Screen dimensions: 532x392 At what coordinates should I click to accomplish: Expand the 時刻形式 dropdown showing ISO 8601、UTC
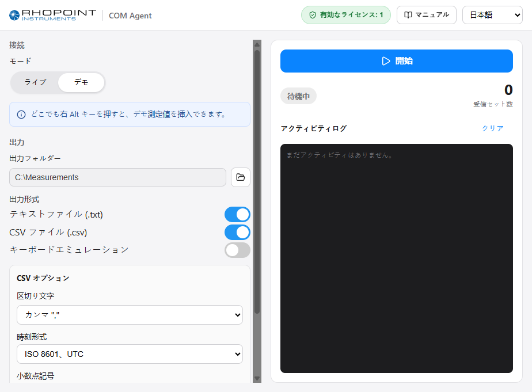[130, 354]
